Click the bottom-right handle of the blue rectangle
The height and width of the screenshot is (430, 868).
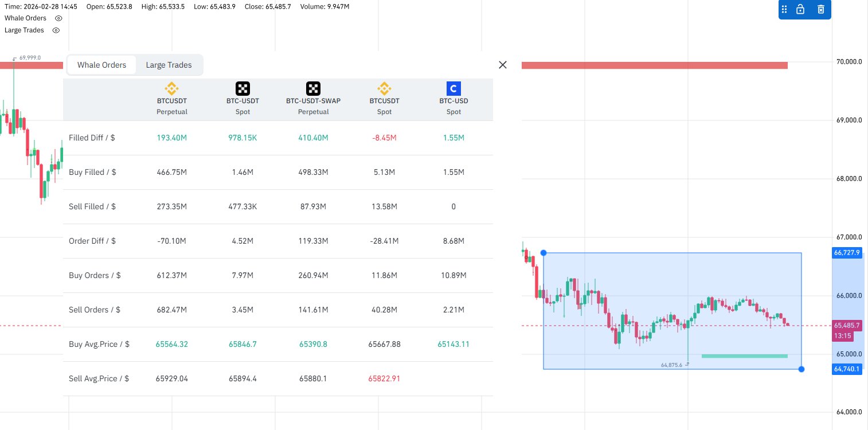801,369
